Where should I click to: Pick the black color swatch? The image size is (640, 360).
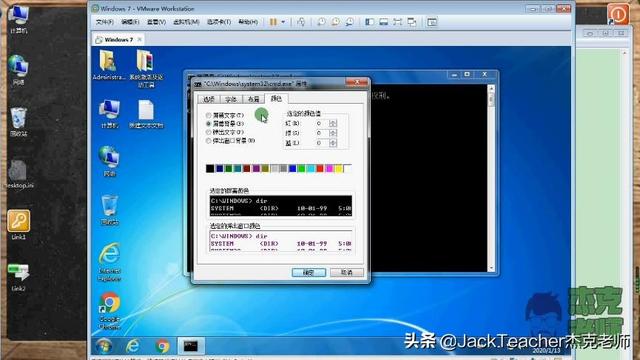click(x=210, y=168)
